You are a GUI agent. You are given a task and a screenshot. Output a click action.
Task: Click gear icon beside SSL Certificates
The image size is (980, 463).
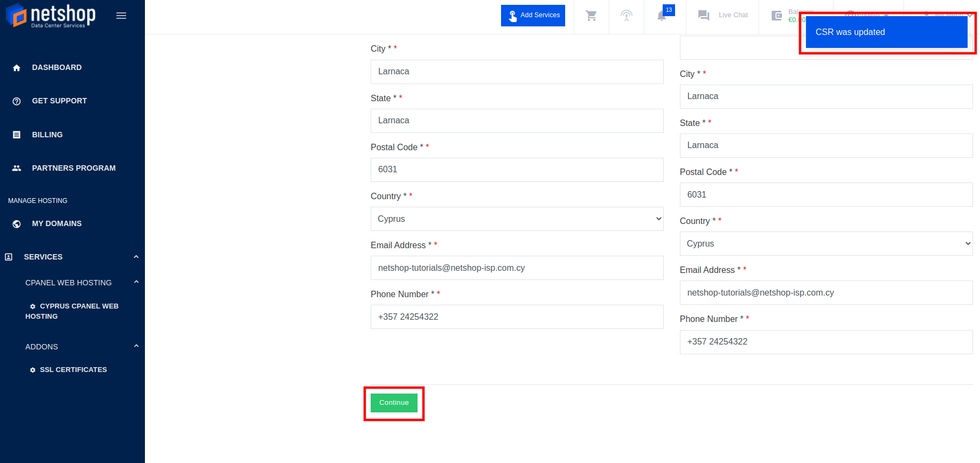tap(33, 370)
